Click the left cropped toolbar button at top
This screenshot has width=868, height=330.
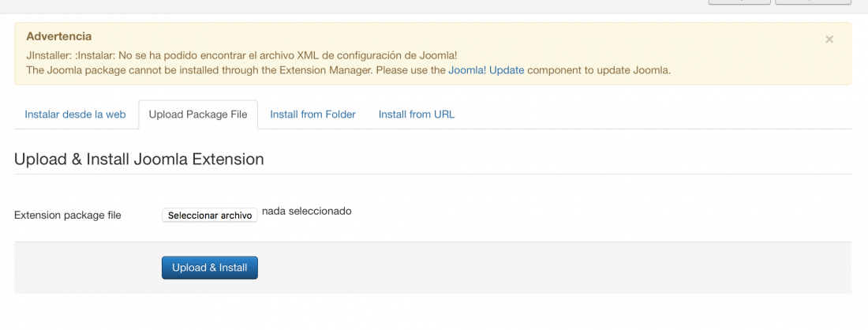coord(739,2)
